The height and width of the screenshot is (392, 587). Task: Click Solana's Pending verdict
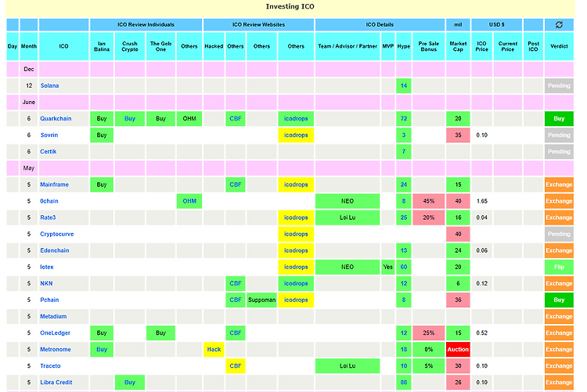[559, 86]
